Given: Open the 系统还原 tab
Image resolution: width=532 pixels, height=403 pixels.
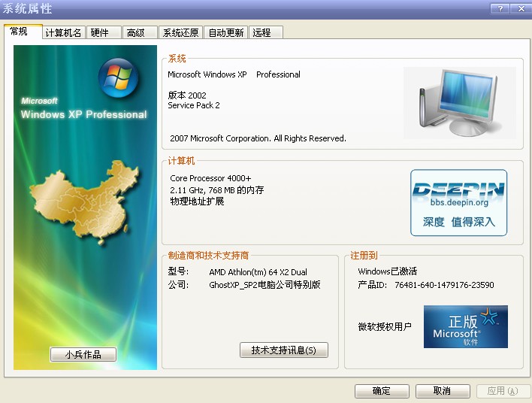Looking at the screenshot, I should click(180, 32).
